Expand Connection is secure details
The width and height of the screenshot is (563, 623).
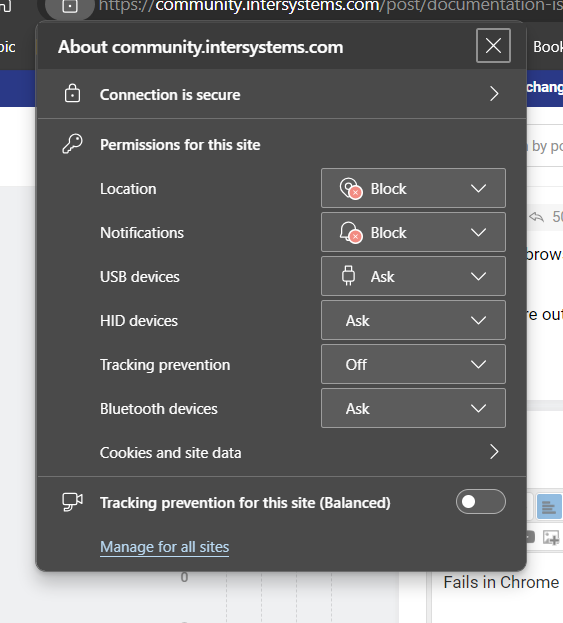pyautogui.click(x=282, y=94)
